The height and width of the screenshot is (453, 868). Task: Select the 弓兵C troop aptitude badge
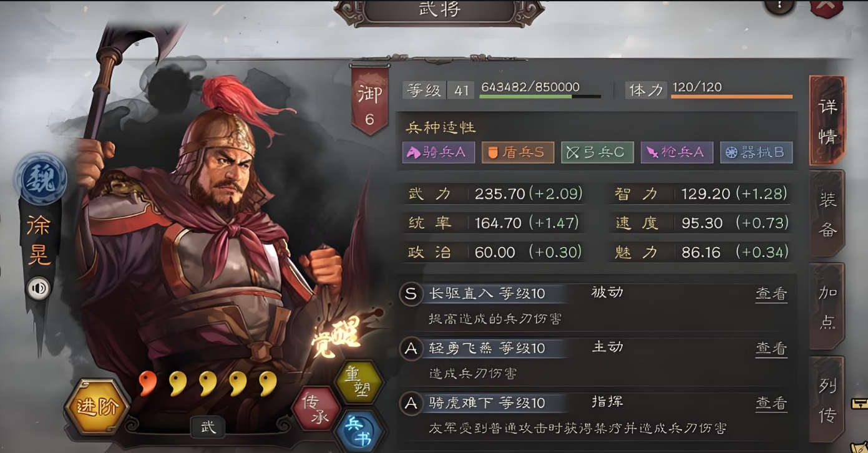(597, 152)
